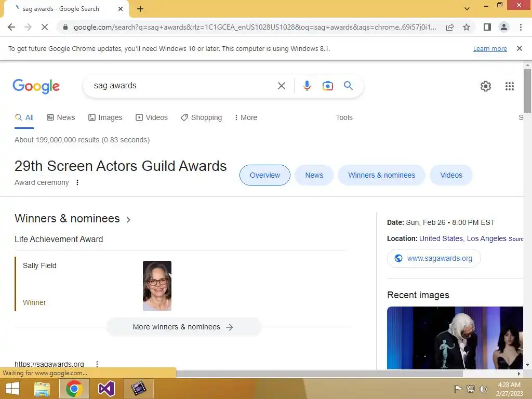Search by image camera icon
Image resolution: width=532 pixels, height=399 pixels.
point(327,86)
